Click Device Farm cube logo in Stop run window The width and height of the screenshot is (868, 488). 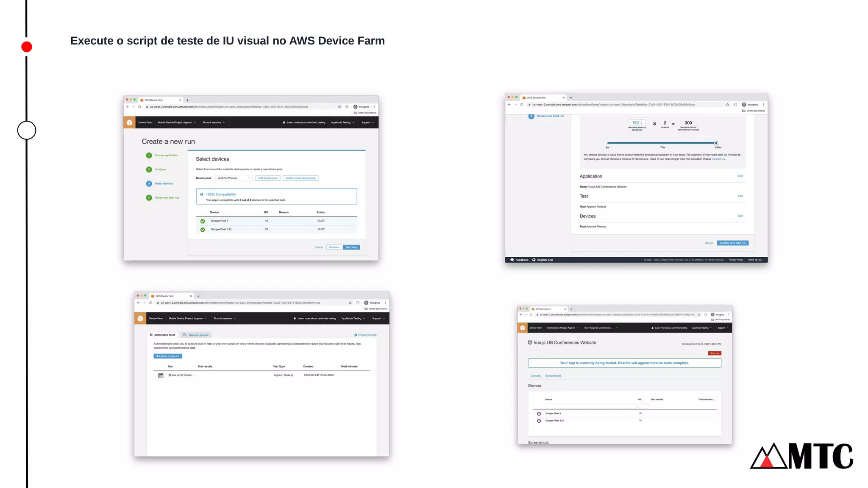pos(523,328)
